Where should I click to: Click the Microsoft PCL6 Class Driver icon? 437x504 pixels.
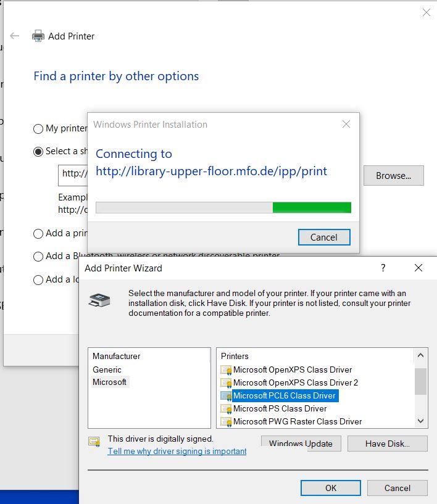point(226,395)
